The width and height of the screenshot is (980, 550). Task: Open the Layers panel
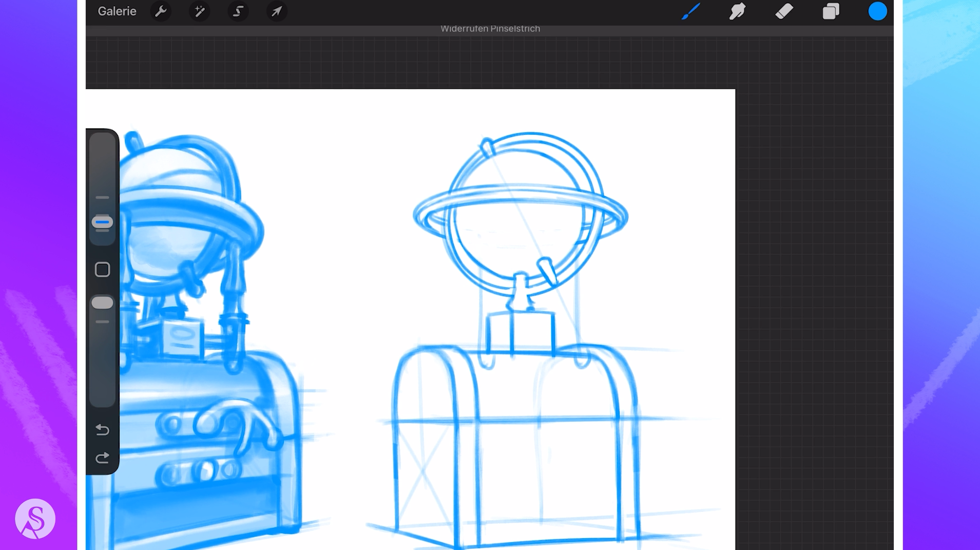pyautogui.click(x=831, y=11)
